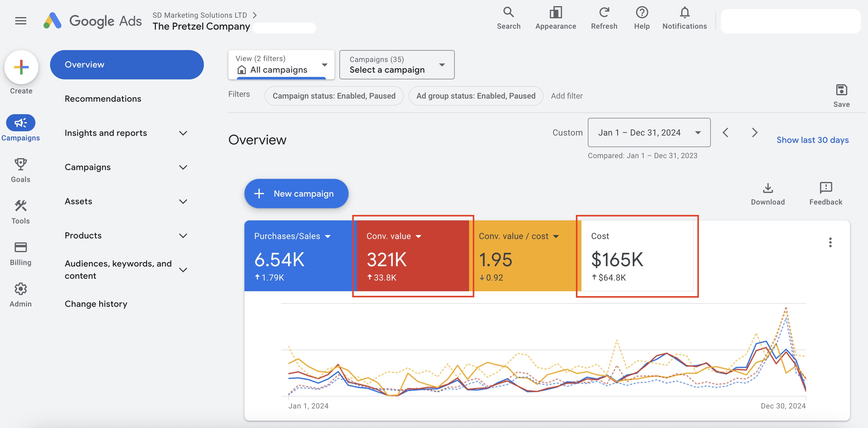The height and width of the screenshot is (428, 868).
Task: Open the date range dropdown
Action: (x=649, y=132)
